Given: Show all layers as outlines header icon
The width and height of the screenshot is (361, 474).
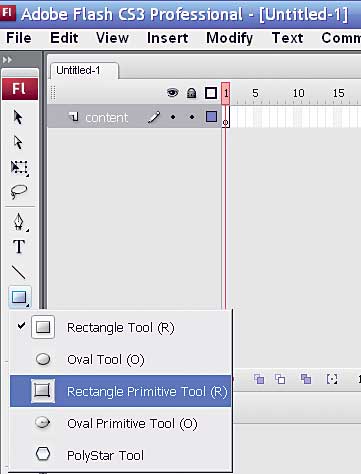Looking at the screenshot, I should [x=211, y=93].
